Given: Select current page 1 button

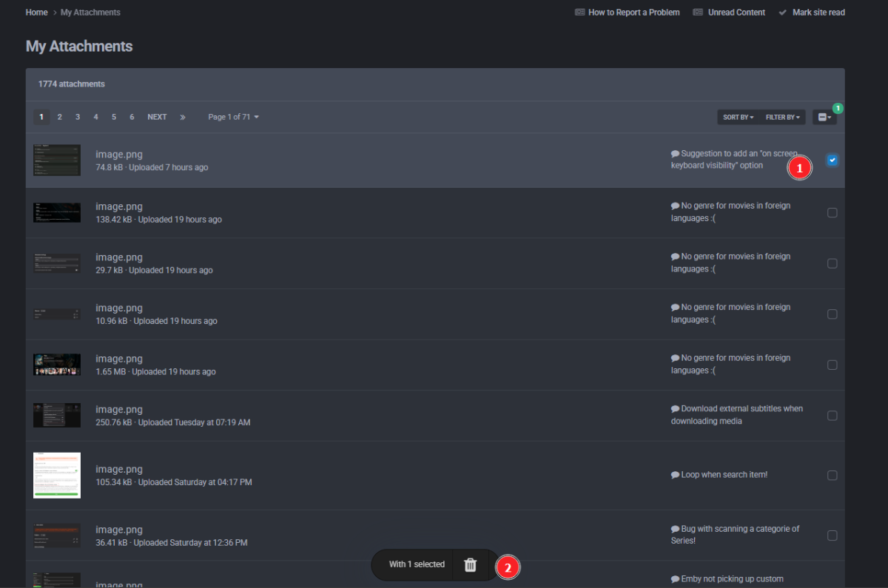Looking at the screenshot, I should pyautogui.click(x=41, y=117).
